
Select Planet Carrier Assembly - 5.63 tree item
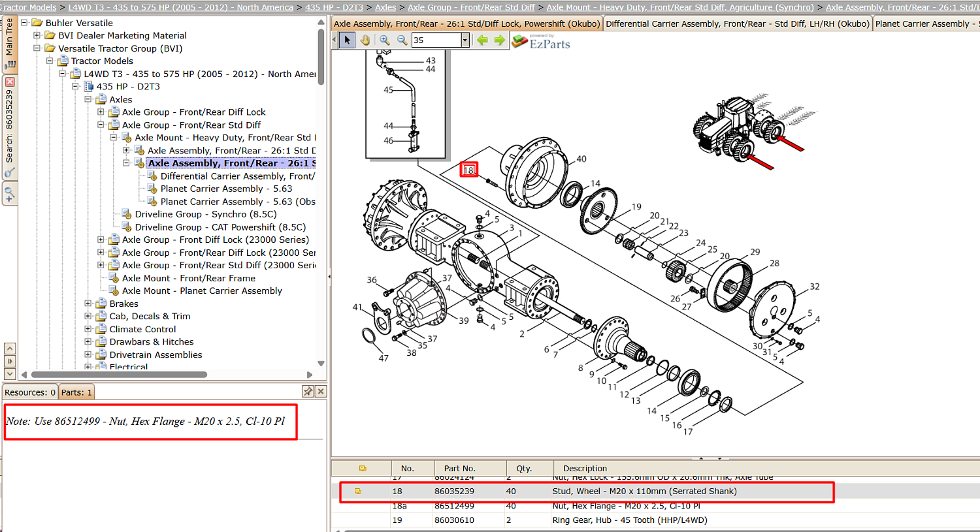click(x=226, y=189)
